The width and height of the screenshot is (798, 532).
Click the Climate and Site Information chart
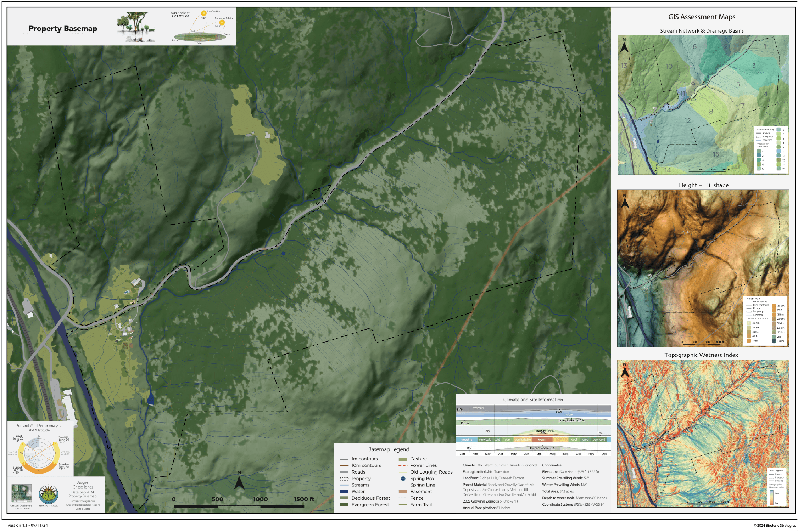tap(533, 429)
